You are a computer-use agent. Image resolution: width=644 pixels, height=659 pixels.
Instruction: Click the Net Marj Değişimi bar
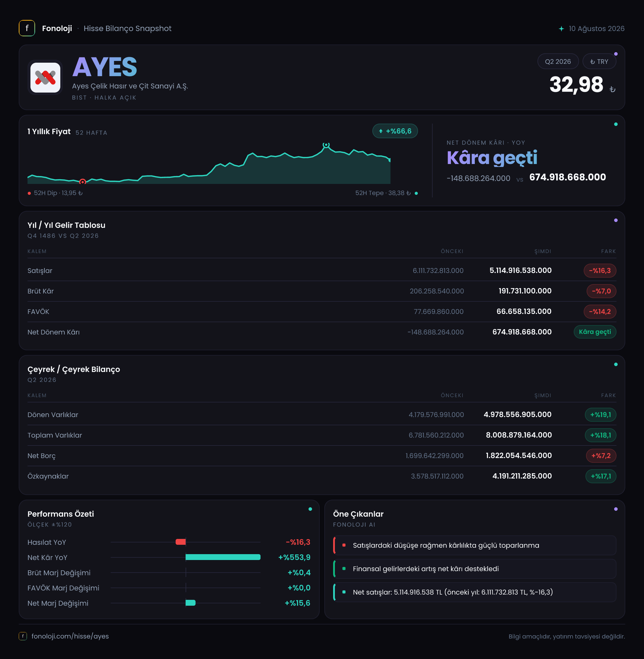pyautogui.click(x=191, y=603)
